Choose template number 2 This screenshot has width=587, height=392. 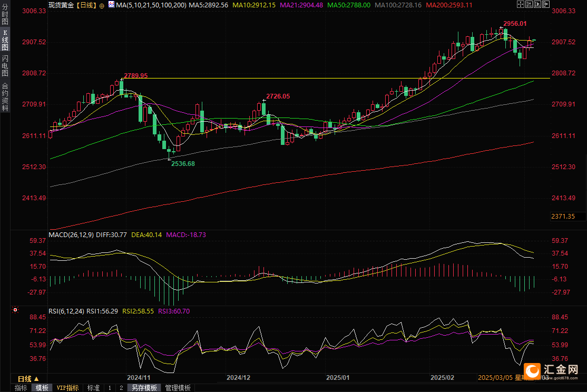point(121,388)
